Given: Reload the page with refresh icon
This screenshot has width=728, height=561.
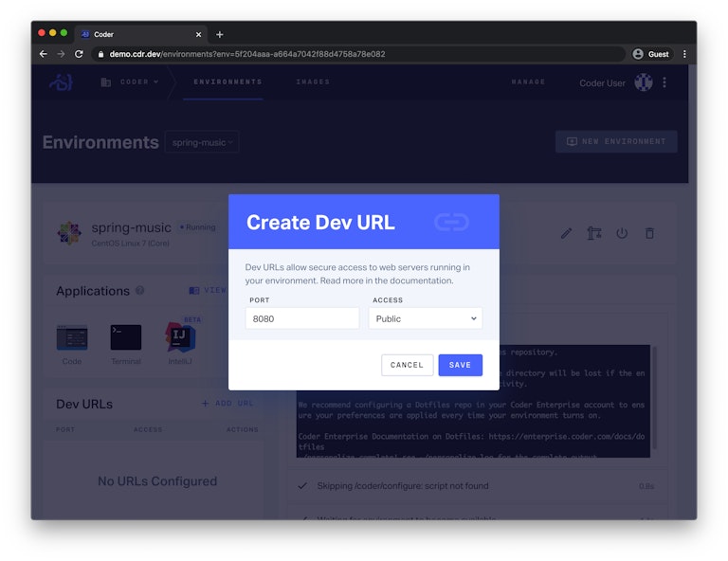Looking at the screenshot, I should point(79,54).
